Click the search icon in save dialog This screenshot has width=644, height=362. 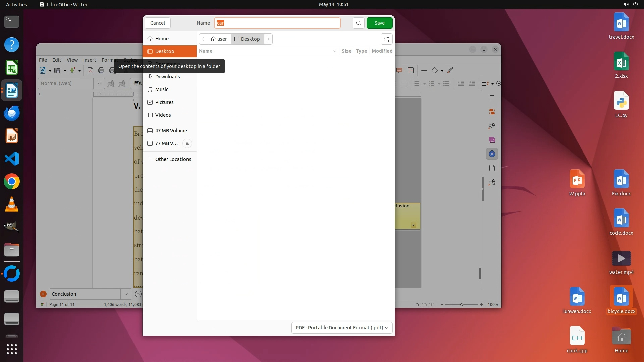(358, 23)
